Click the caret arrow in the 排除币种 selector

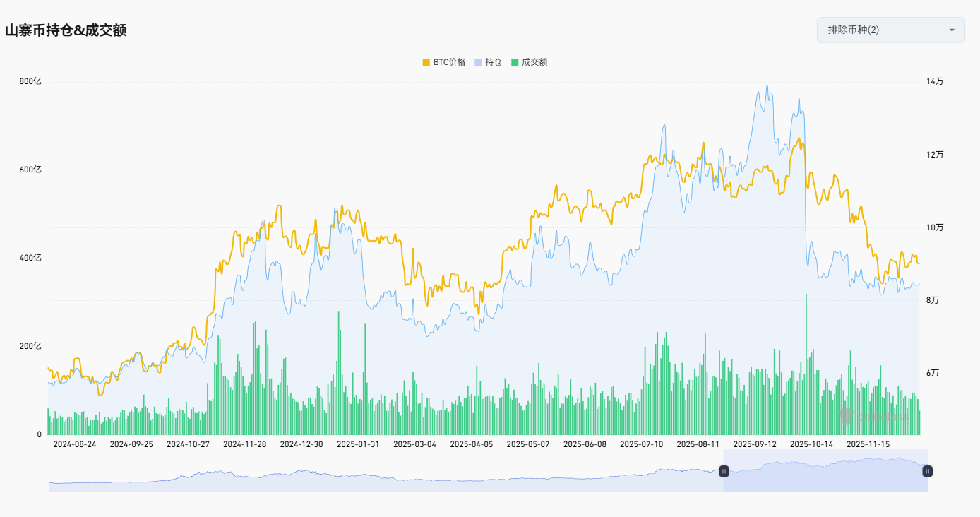(x=951, y=30)
